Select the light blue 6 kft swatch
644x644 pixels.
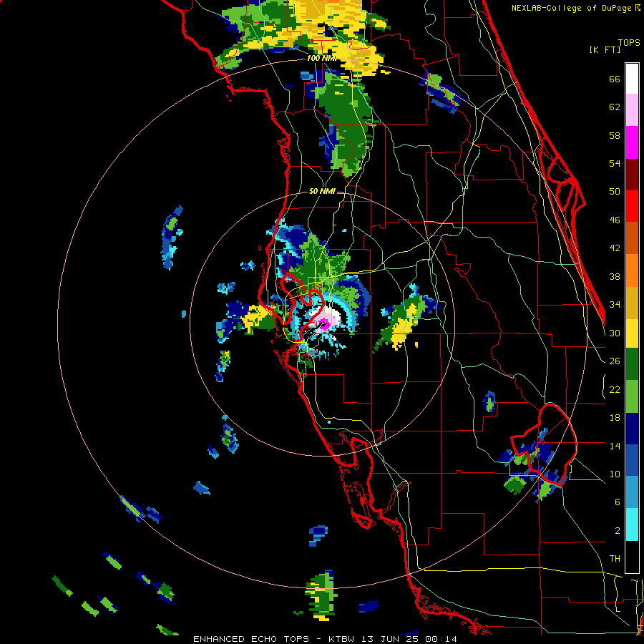(632, 492)
